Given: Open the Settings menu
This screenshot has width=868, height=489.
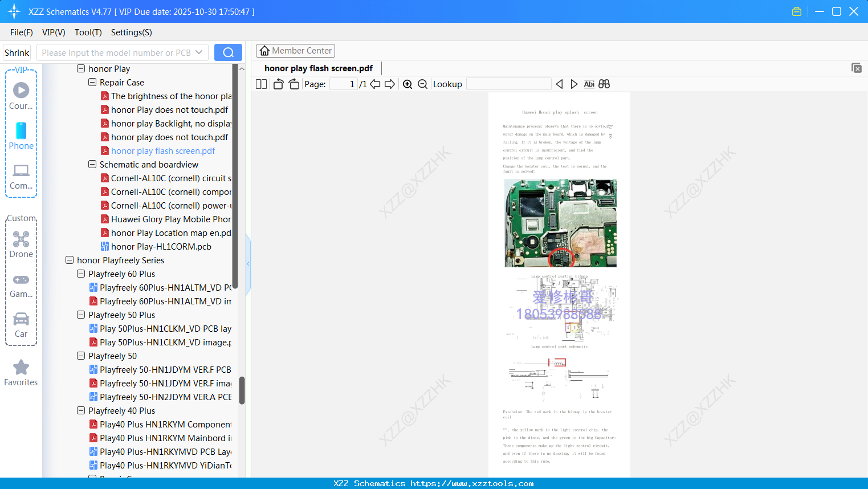Looking at the screenshot, I should coord(132,32).
